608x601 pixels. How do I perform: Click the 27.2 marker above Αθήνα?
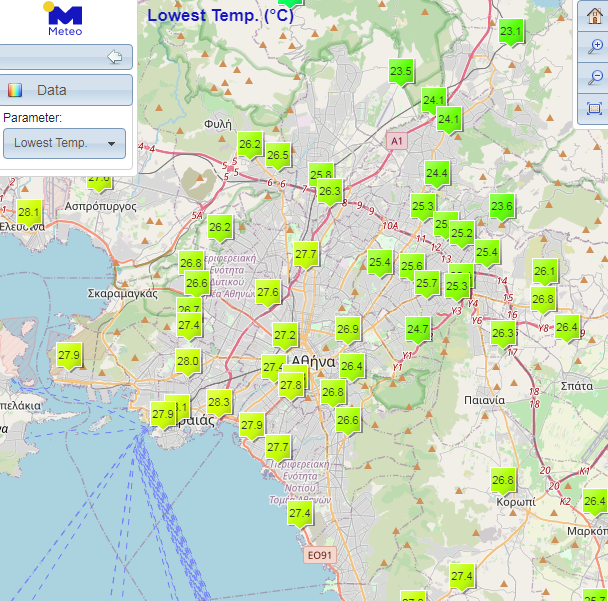(x=285, y=335)
